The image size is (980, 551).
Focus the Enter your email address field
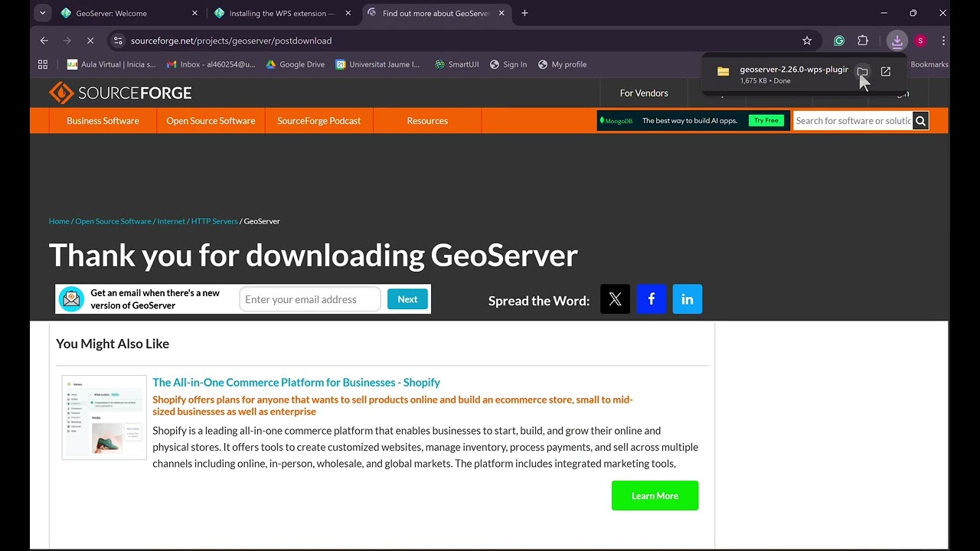[310, 299]
